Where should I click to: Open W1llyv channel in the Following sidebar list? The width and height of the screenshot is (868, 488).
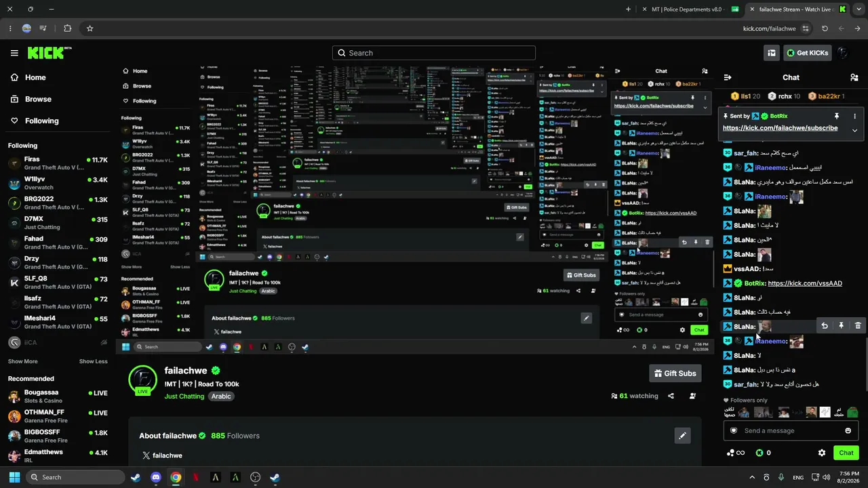click(57, 183)
